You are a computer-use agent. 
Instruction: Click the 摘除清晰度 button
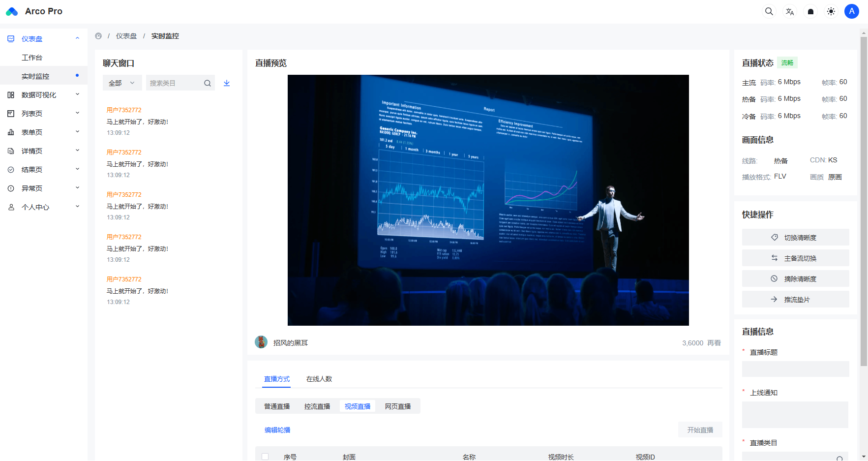click(796, 278)
